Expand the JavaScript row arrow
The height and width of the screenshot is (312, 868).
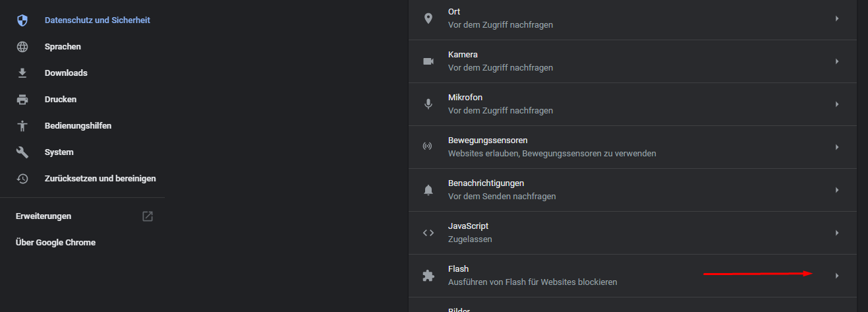tap(837, 233)
